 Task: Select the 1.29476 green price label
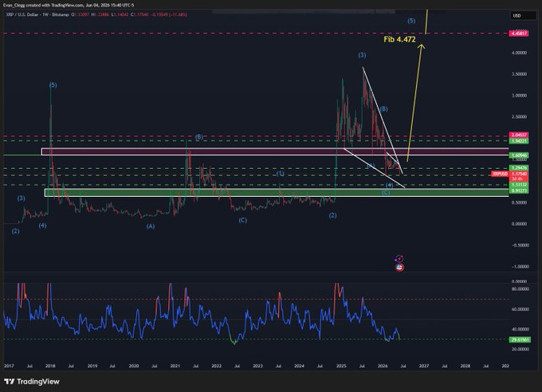(x=519, y=168)
